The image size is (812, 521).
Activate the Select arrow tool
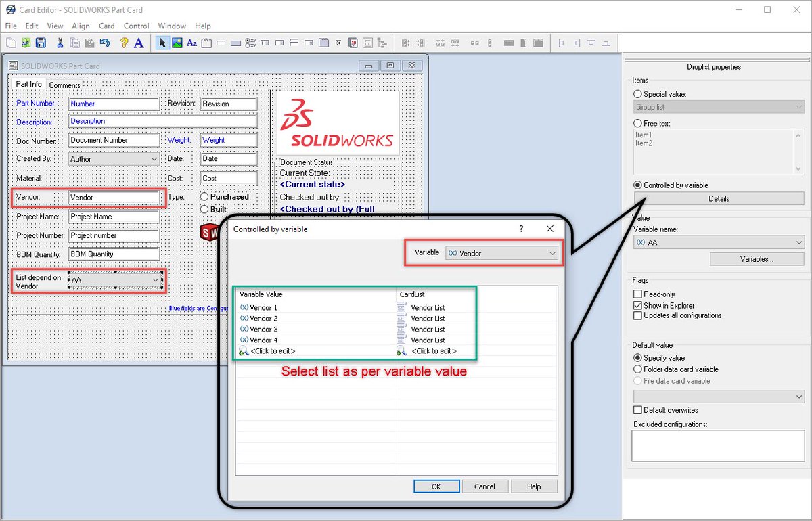(x=162, y=43)
